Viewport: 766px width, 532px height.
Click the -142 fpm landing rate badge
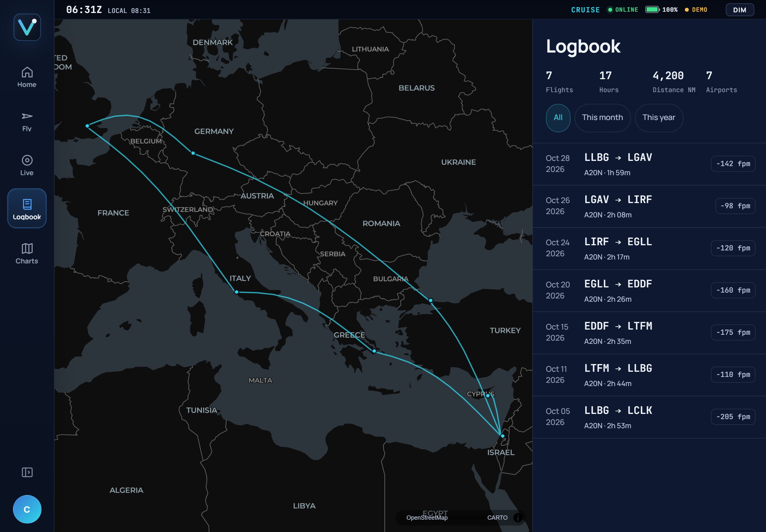tap(733, 164)
